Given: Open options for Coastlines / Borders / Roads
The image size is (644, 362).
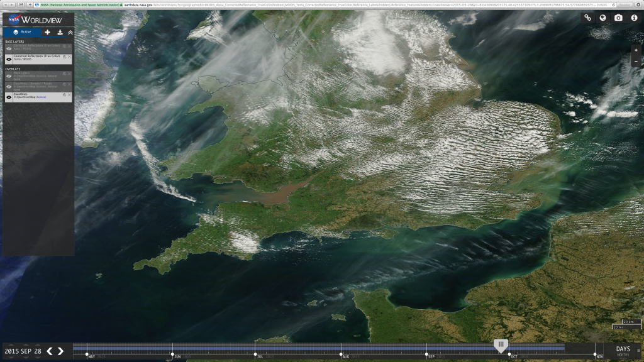Looking at the screenshot, I should tap(64, 84).
